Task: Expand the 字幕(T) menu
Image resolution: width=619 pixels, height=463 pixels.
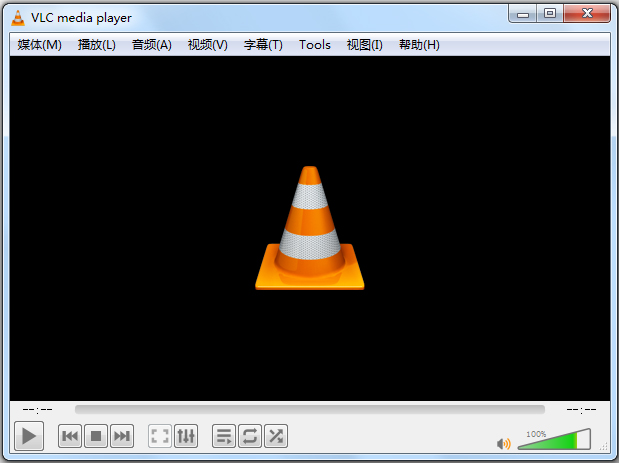Action: (263, 45)
